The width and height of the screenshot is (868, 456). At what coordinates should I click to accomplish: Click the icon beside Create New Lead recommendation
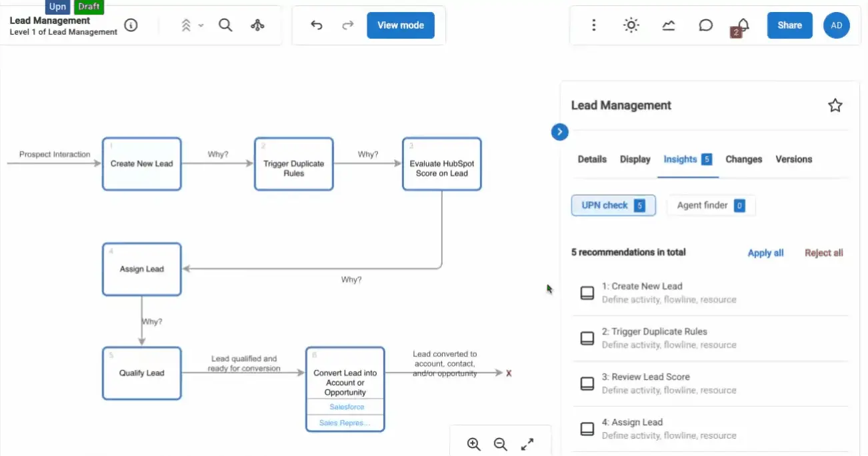587,293
